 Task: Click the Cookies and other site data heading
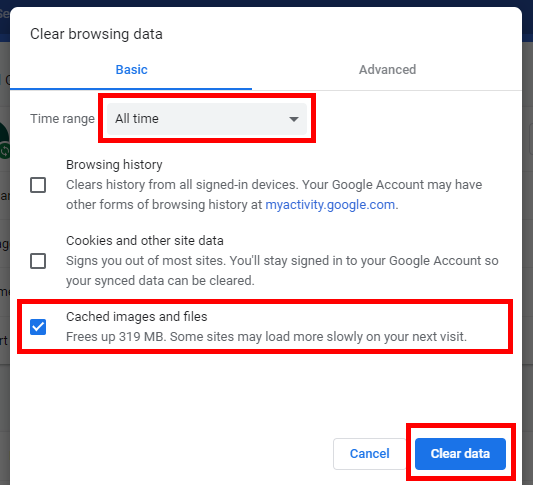pos(145,241)
